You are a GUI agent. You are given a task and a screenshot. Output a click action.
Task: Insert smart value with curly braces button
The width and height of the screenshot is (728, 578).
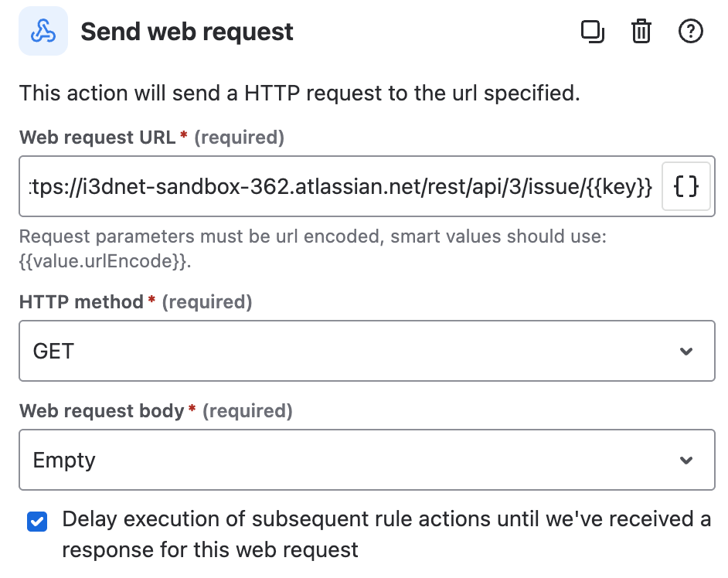point(686,186)
